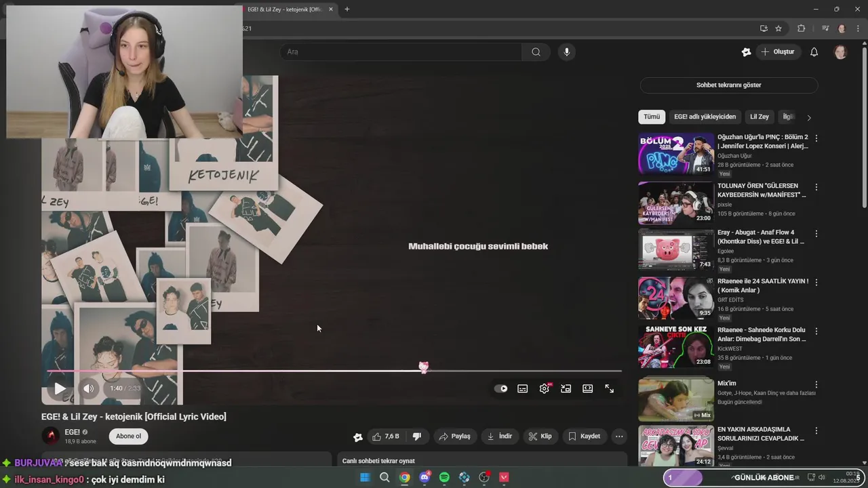The width and height of the screenshot is (868, 488).
Task: Open the RRaenee ile 24 SAATLİK YAYIN title
Action: (763, 286)
